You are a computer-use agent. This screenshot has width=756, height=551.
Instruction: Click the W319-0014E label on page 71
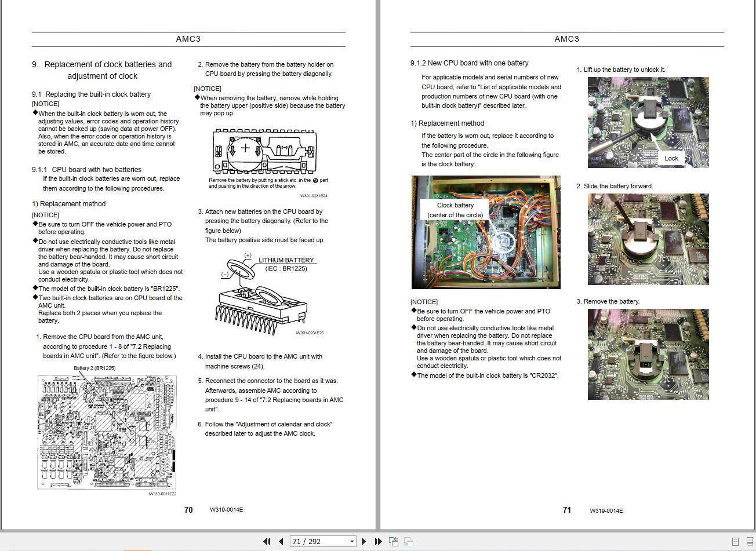606,510
